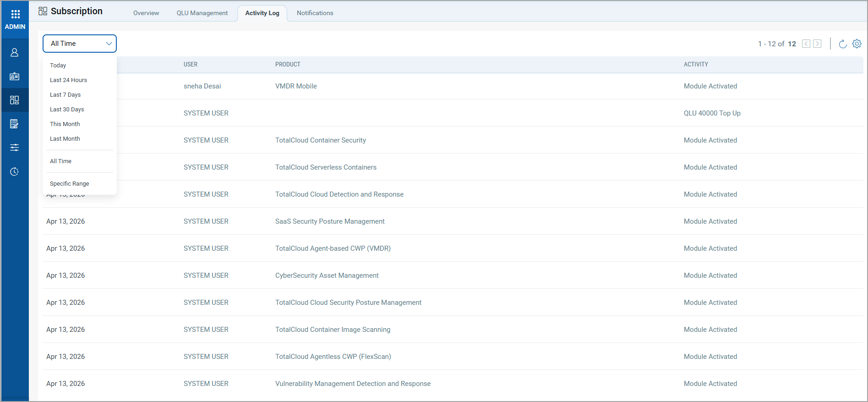Open the user management sidebar icon
868x402 pixels.
(15, 53)
